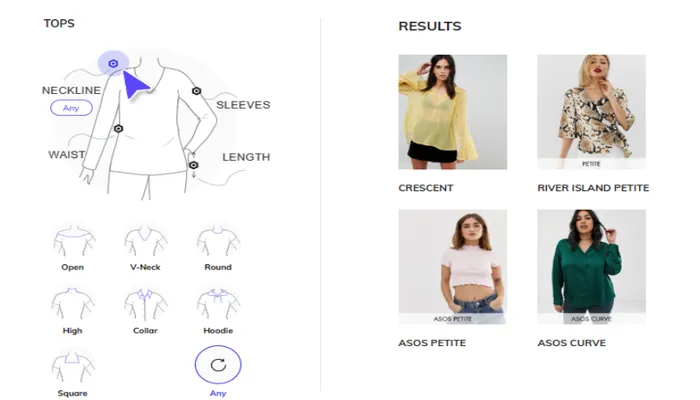
Task: Reset neckline with the Any refresh icon
Action: click(x=218, y=364)
